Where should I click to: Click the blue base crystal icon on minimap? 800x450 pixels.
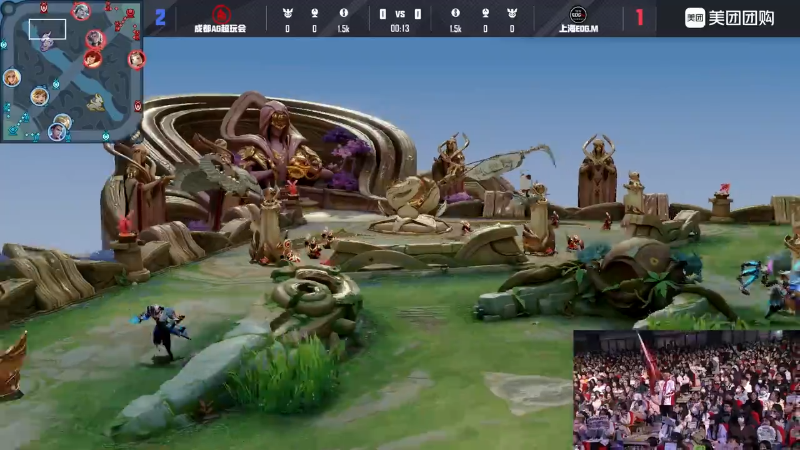(x=13, y=131)
